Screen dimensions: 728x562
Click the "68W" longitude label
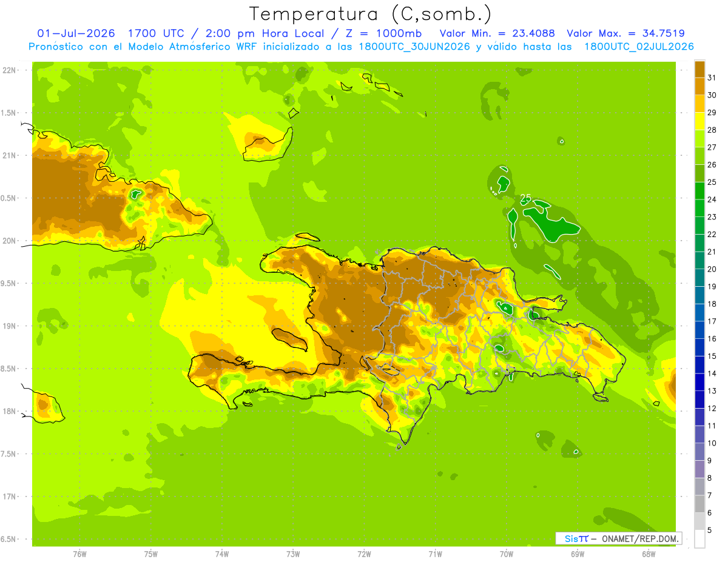(649, 554)
